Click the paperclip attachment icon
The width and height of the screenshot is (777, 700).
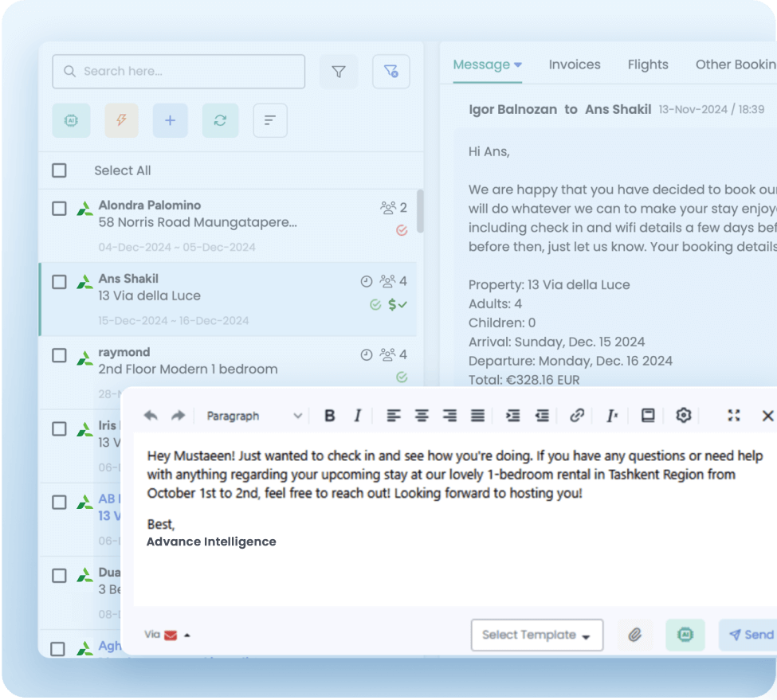point(634,635)
